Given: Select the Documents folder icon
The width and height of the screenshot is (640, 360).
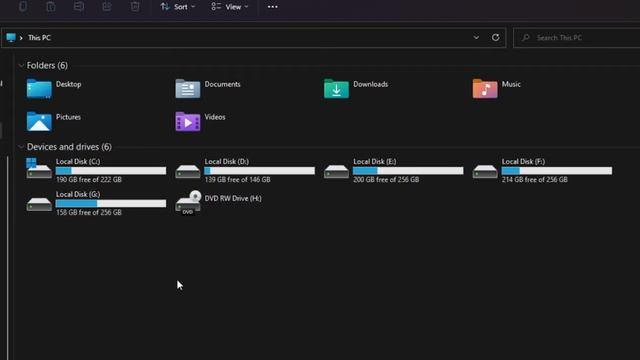Looking at the screenshot, I should pos(188,89).
